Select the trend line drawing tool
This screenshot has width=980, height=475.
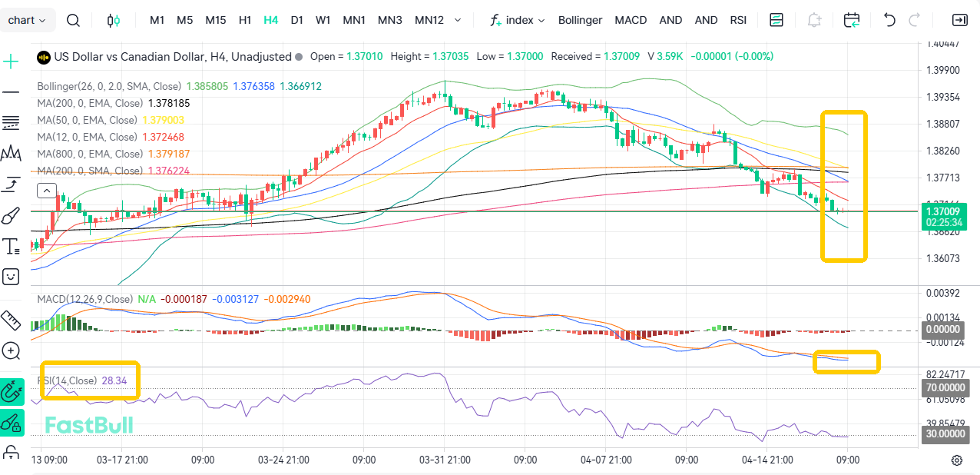pyautogui.click(x=11, y=91)
